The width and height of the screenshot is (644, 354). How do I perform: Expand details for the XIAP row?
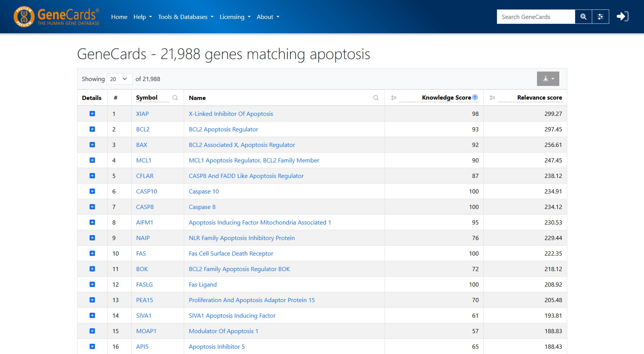92,113
